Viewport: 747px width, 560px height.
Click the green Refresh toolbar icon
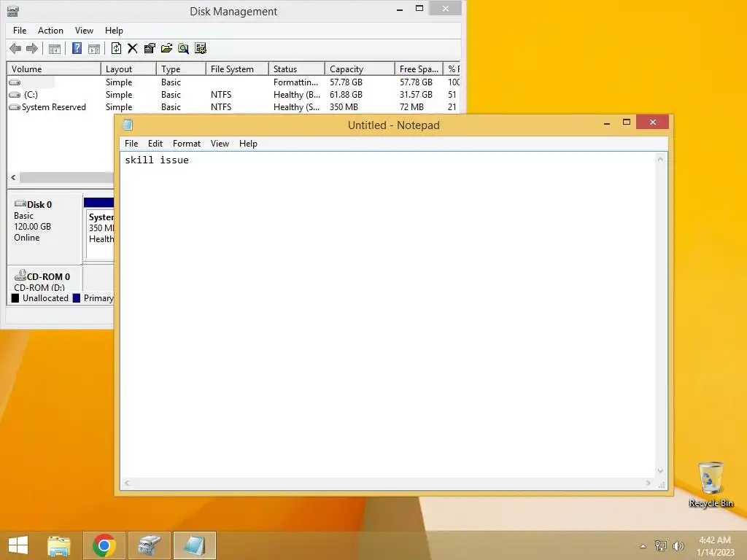pos(116,48)
